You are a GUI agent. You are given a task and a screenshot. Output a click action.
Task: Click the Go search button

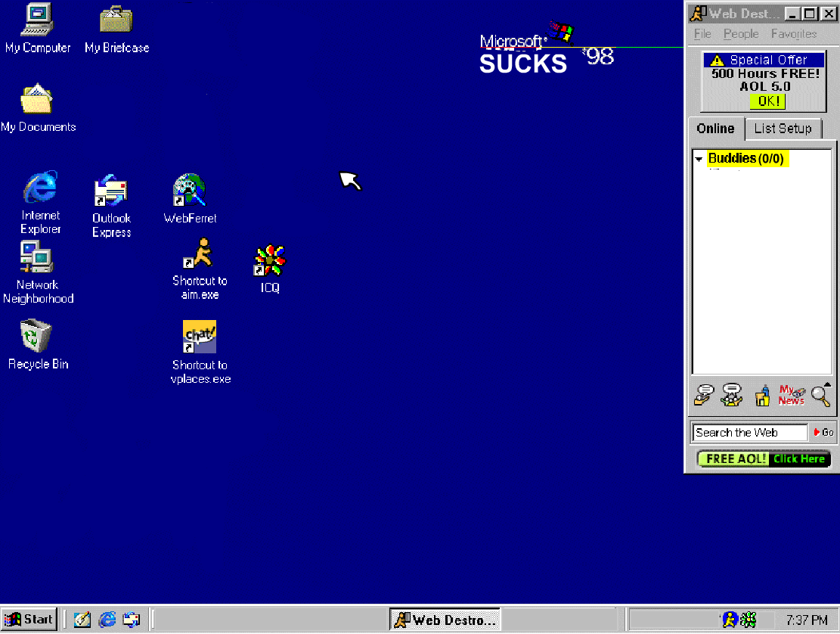823,433
